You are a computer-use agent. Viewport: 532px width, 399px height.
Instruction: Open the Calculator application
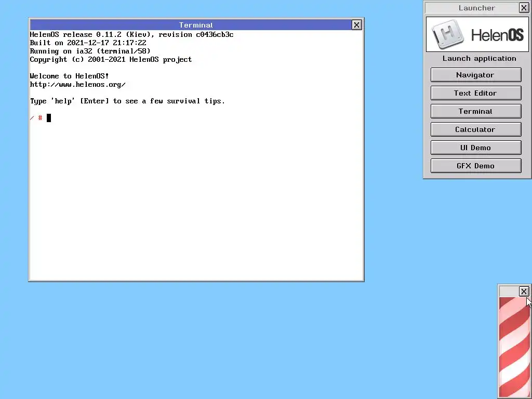(476, 129)
